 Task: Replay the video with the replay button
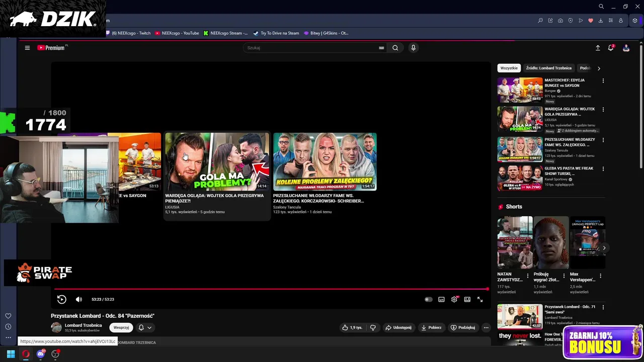pos(61,299)
